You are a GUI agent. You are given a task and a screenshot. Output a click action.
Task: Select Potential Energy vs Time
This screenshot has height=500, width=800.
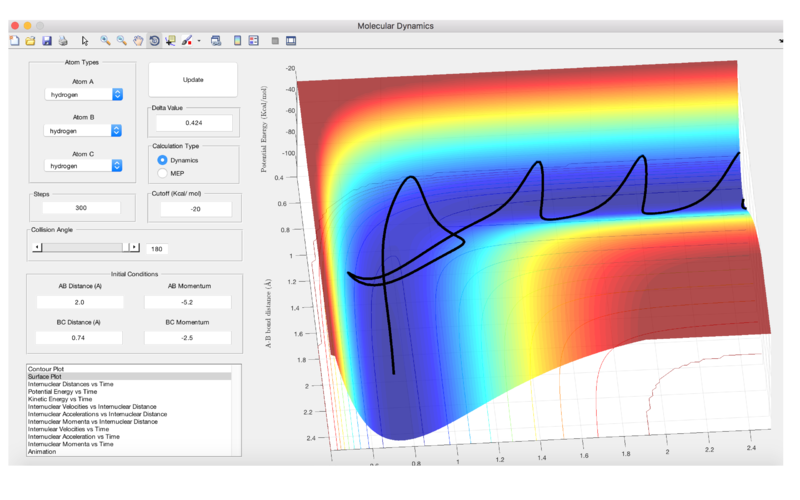tap(129, 391)
